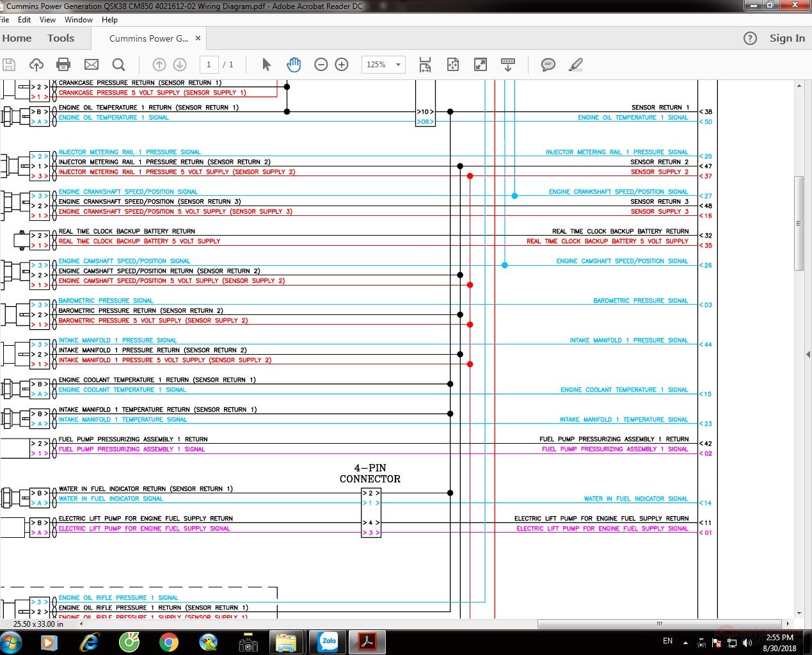This screenshot has height=655, width=812.
Task: Zoom out with the minus button
Action: click(321, 65)
